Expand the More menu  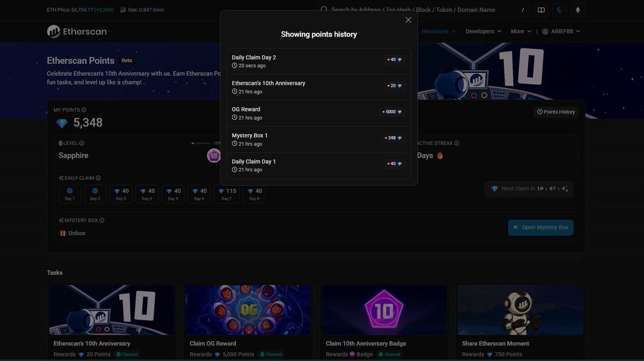[521, 31]
